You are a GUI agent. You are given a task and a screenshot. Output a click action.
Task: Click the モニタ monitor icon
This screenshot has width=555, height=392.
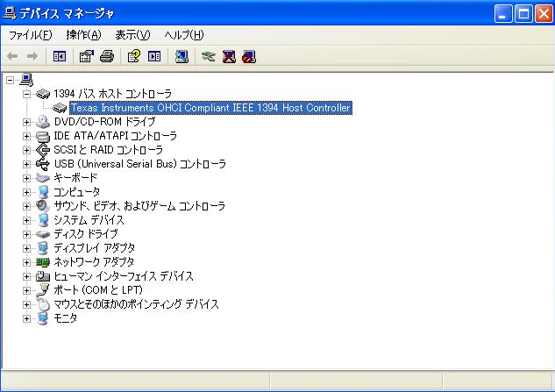pyautogui.click(x=43, y=318)
